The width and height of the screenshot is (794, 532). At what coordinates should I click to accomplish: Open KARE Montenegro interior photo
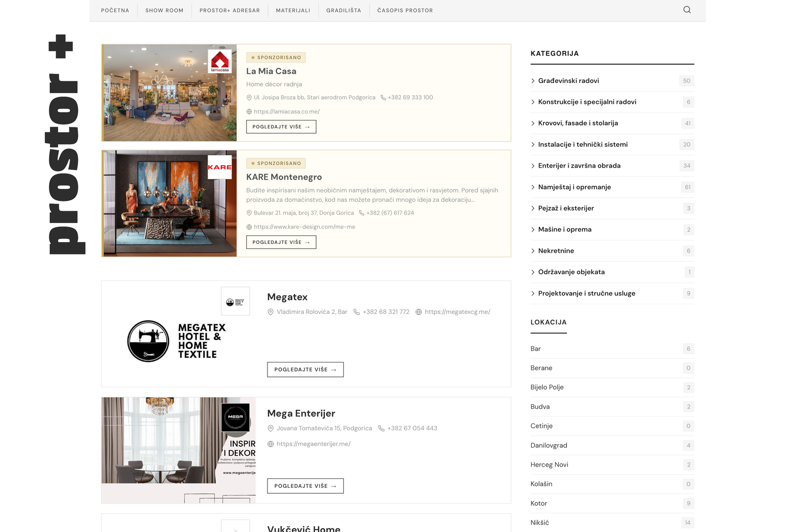170,203
